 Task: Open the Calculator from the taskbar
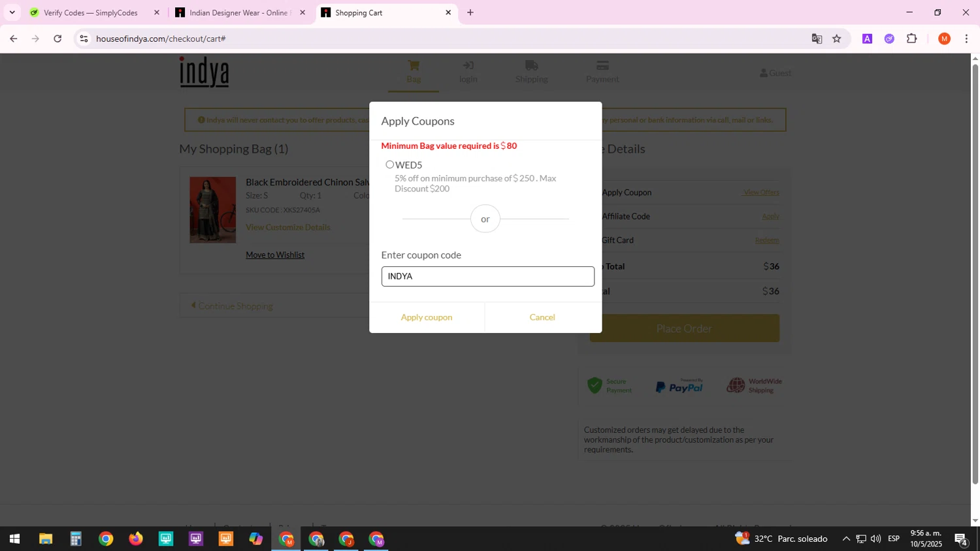tap(76, 539)
